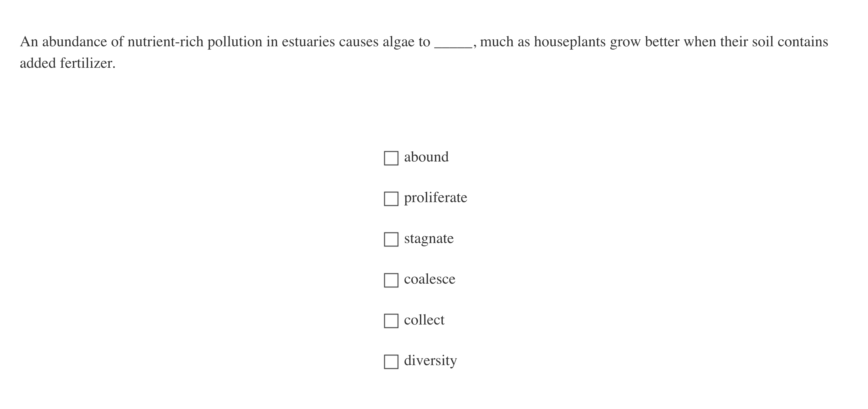The image size is (868, 409).
Task: Tick the 'proliferate' checkbox
Action: [391, 199]
